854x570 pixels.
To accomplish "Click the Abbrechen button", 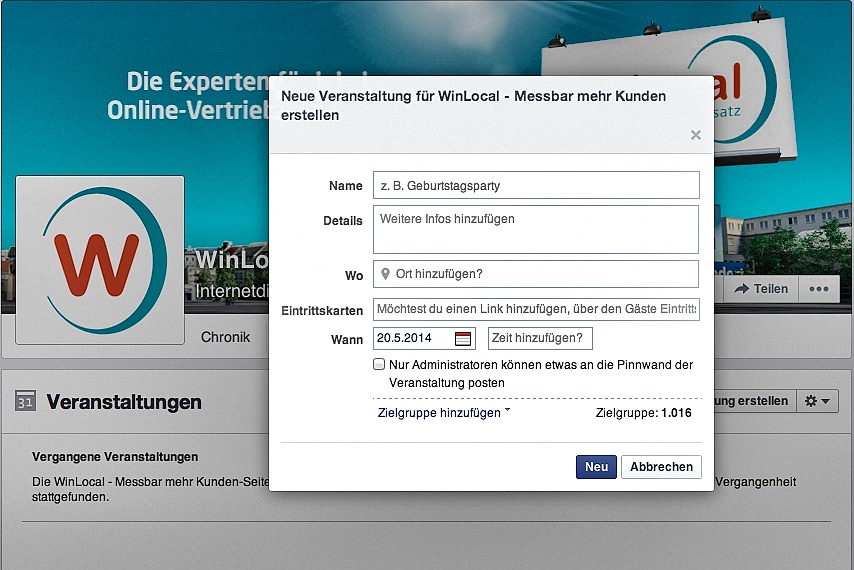I will (661, 467).
